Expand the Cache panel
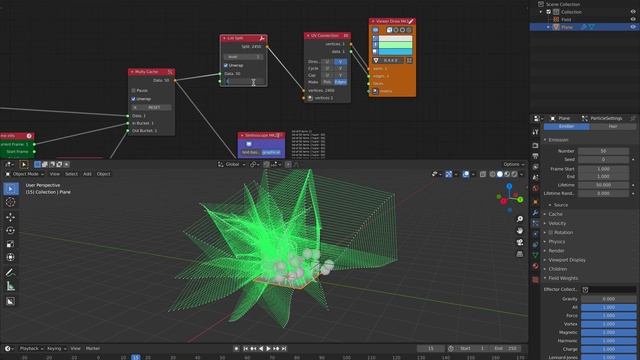640x360 pixels. [x=555, y=214]
